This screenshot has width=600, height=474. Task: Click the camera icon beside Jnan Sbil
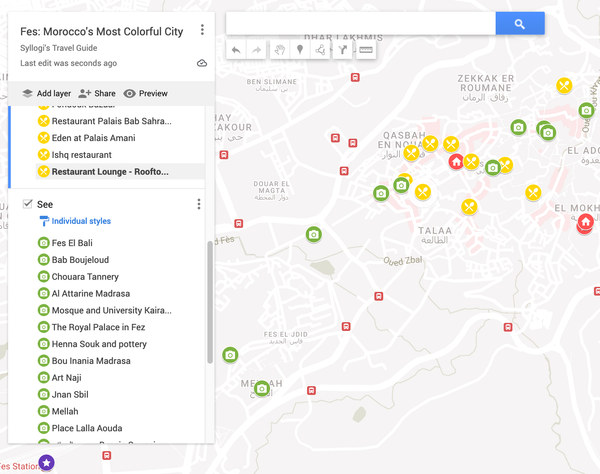(x=44, y=394)
